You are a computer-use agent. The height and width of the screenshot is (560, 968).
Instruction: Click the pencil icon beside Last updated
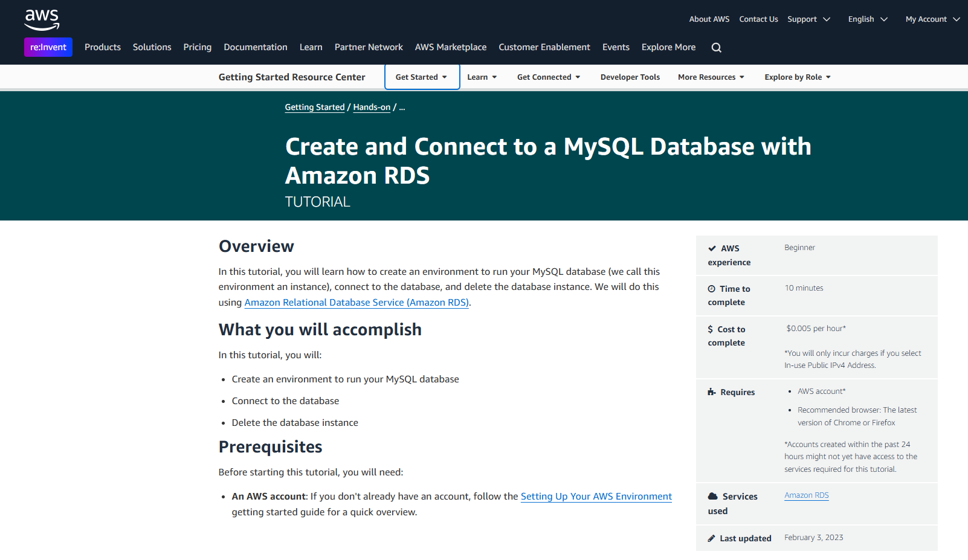(712, 538)
